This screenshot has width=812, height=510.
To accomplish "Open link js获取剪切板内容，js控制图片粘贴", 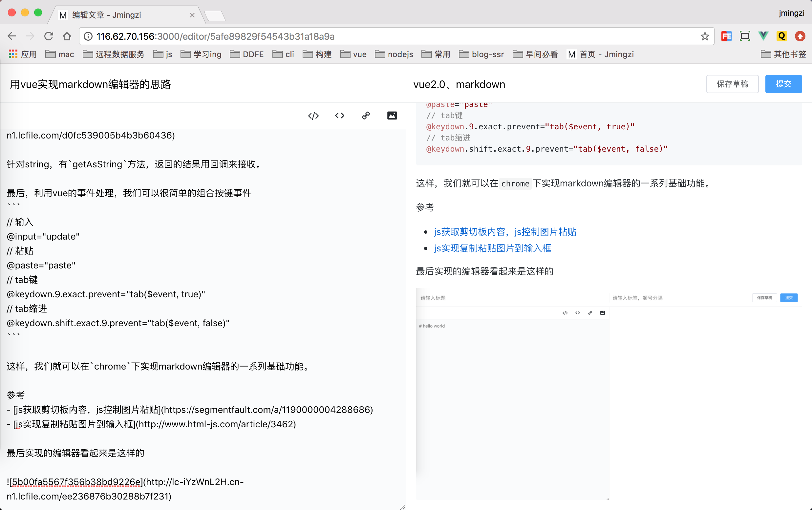I will point(505,232).
